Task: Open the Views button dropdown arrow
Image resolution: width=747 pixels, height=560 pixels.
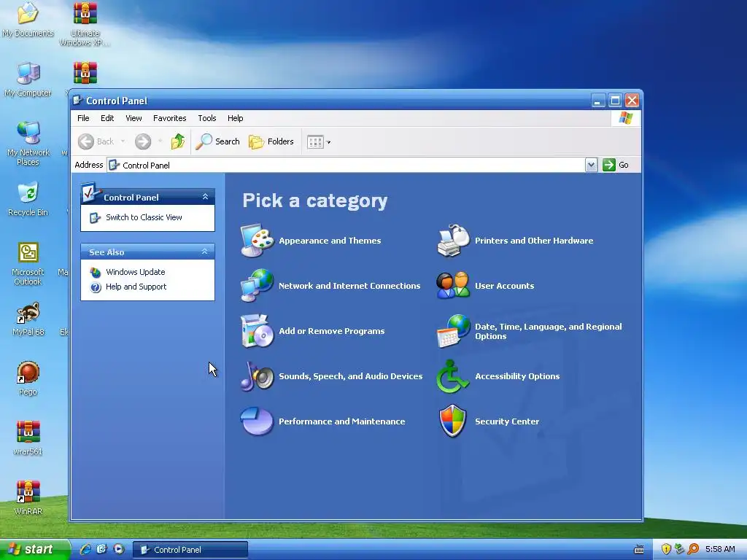Action: click(x=328, y=142)
